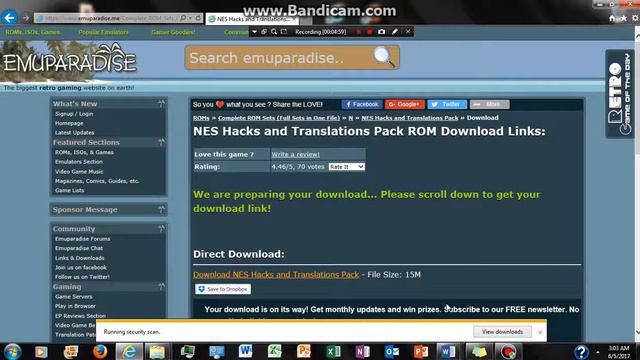Viewport: 640px width, 360px height.
Task: Collapse the Sponsor Message panel
Action: coord(161,209)
